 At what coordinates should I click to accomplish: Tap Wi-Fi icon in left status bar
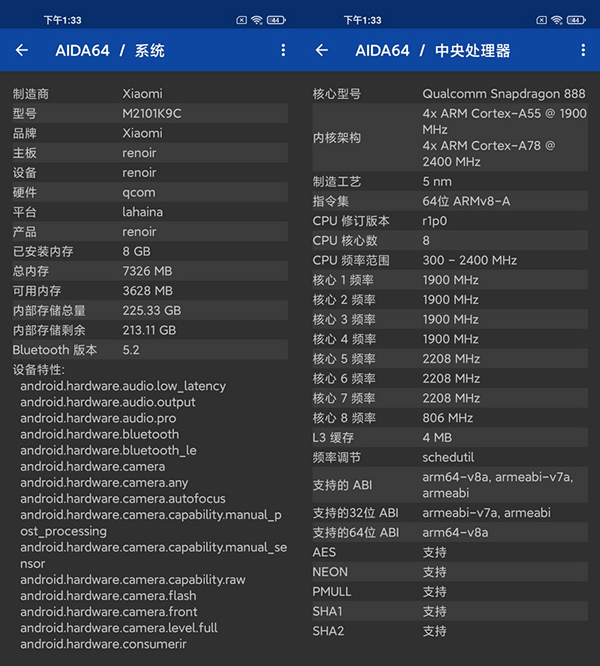point(257,20)
